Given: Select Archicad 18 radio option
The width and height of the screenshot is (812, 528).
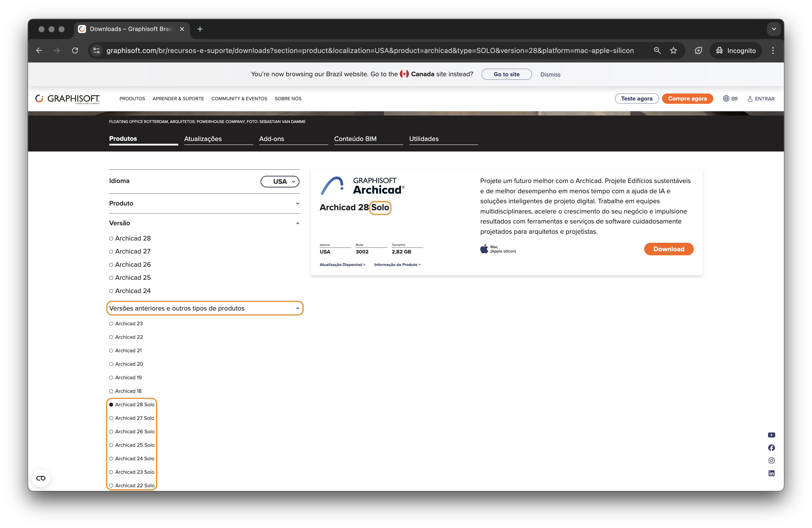Looking at the screenshot, I should click(125, 391).
